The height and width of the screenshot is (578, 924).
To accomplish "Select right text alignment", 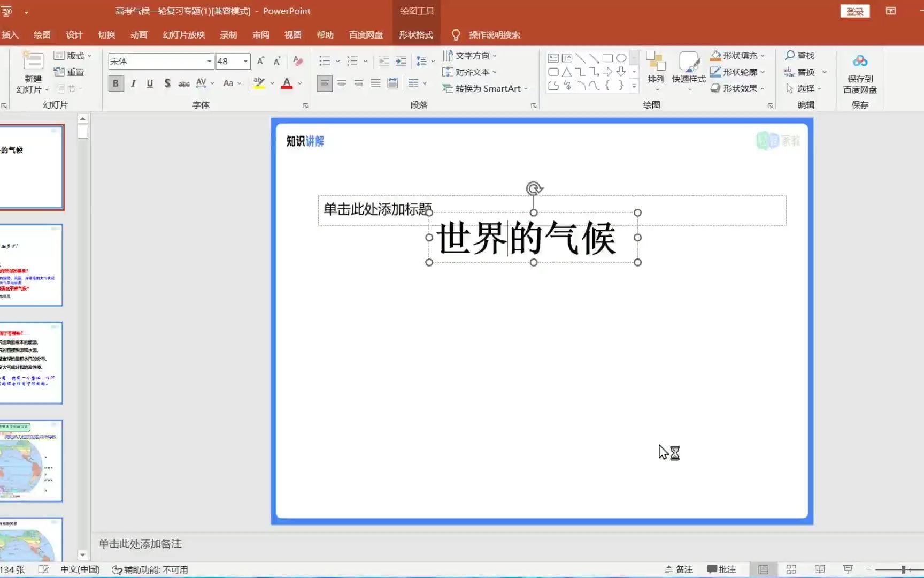I will click(359, 83).
